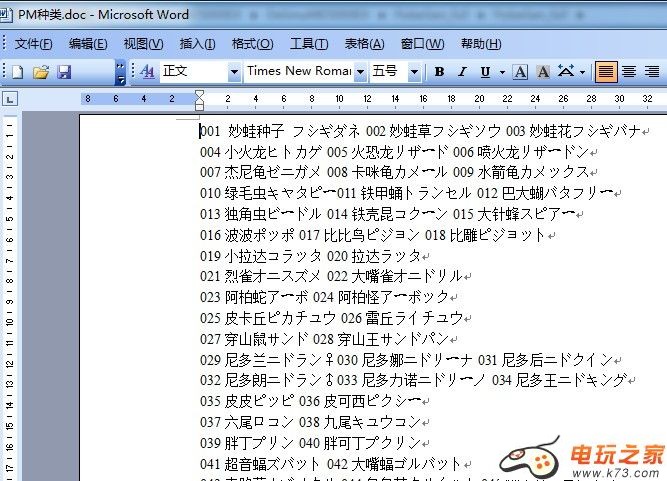Click the character shading icon

(x=543, y=72)
